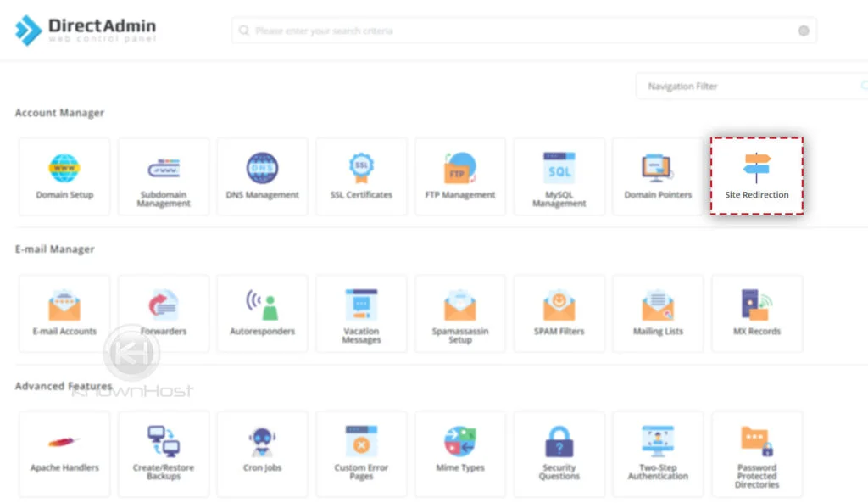Screen dimensions: 868x503
Task: Click the magnifier icon in search bar
Action: coord(243,31)
